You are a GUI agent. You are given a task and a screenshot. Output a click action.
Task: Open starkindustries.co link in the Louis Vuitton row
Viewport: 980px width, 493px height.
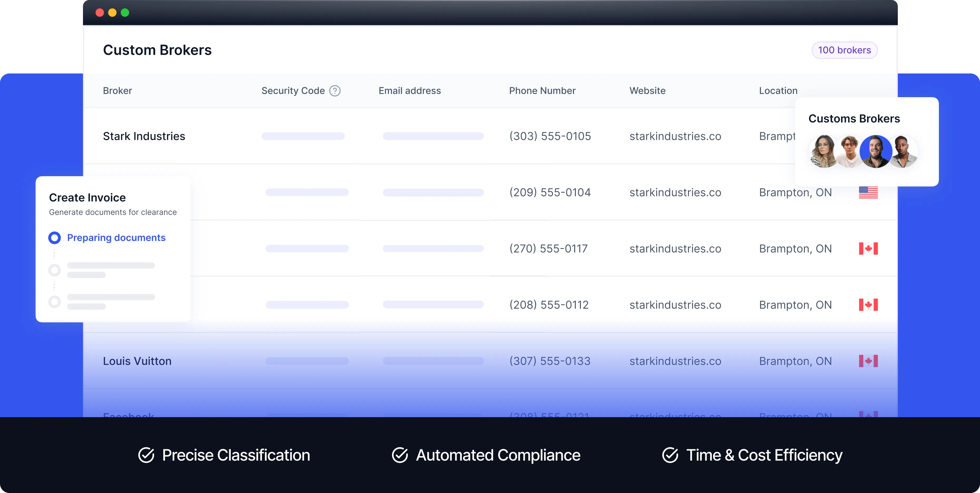(675, 361)
